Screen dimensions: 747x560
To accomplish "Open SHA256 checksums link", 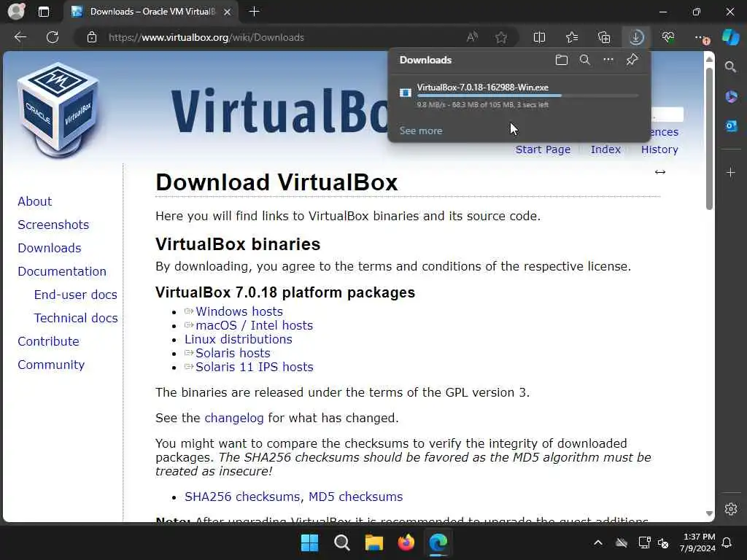I will [242, 497].
